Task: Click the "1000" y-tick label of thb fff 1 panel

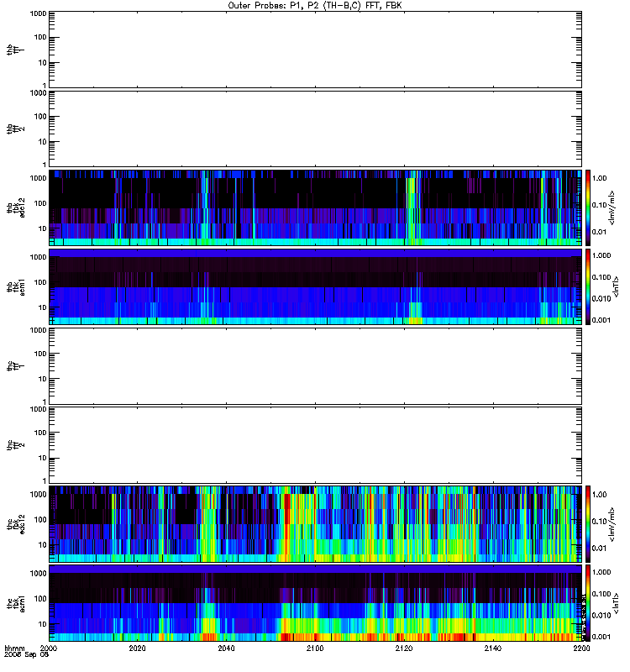Action: click(38, 13)
